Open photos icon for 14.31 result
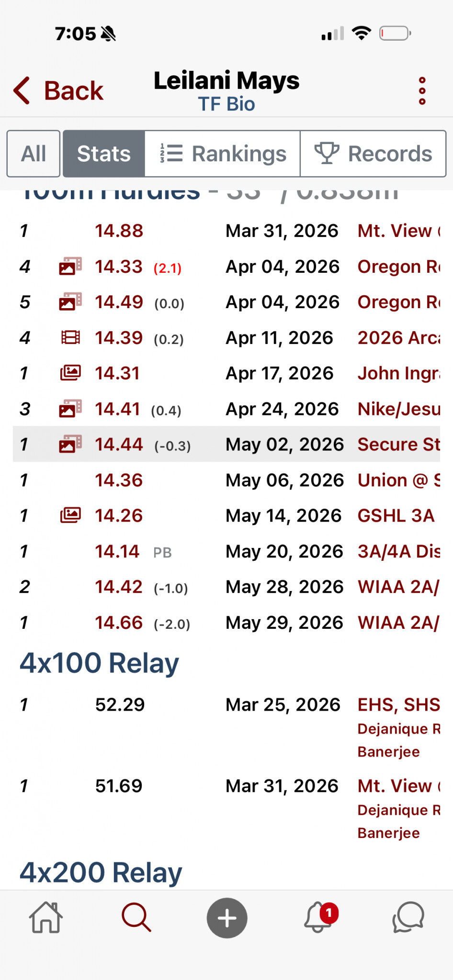 coord(70,373)
